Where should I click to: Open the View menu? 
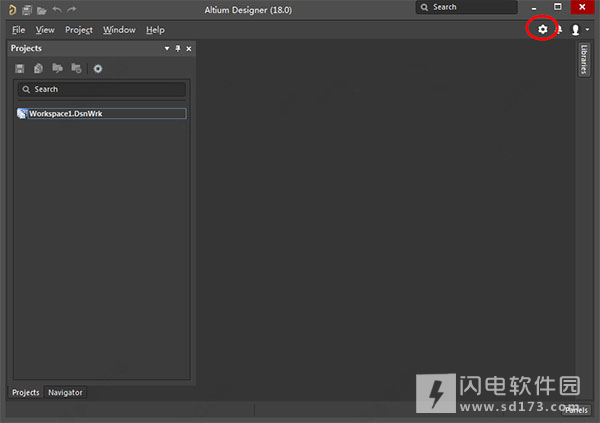(45, 30)
